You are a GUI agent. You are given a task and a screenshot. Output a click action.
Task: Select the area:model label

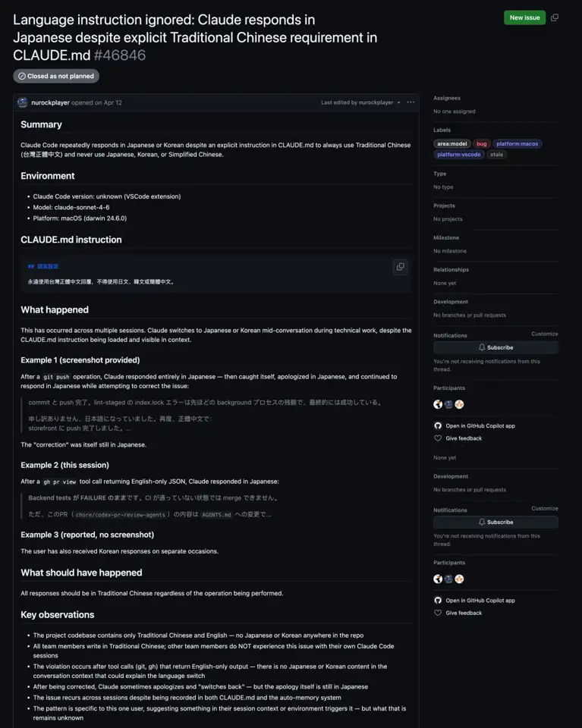click(x=452, y=144)
